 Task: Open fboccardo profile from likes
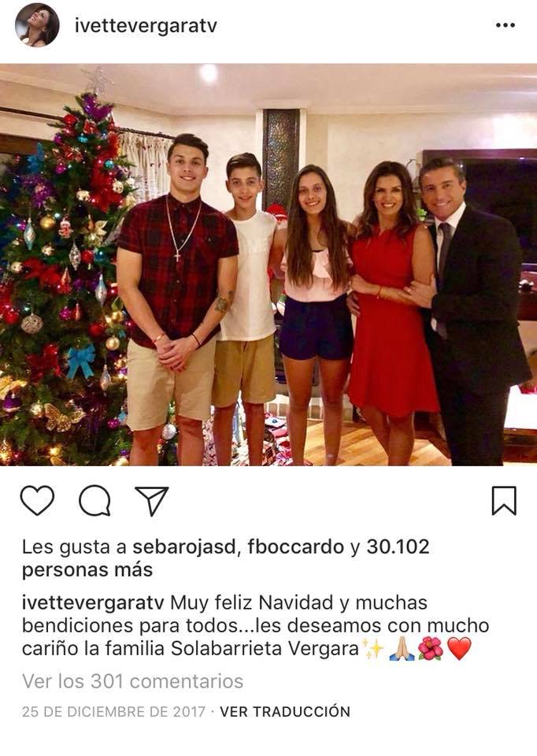(x=296, y=547)
